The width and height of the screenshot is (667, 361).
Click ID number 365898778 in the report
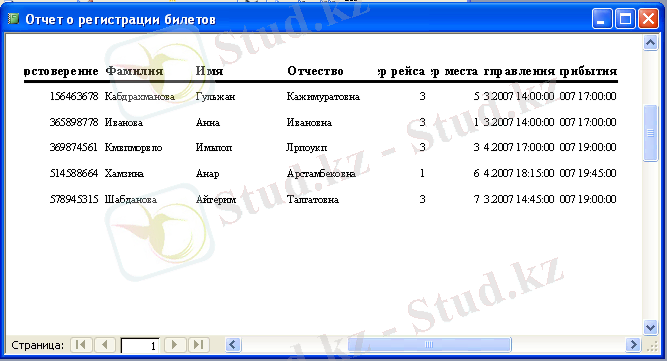(x=74, y=122)
